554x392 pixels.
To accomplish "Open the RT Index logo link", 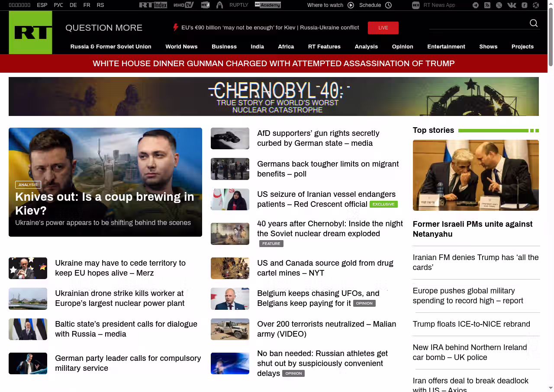I will coord(153,5).
